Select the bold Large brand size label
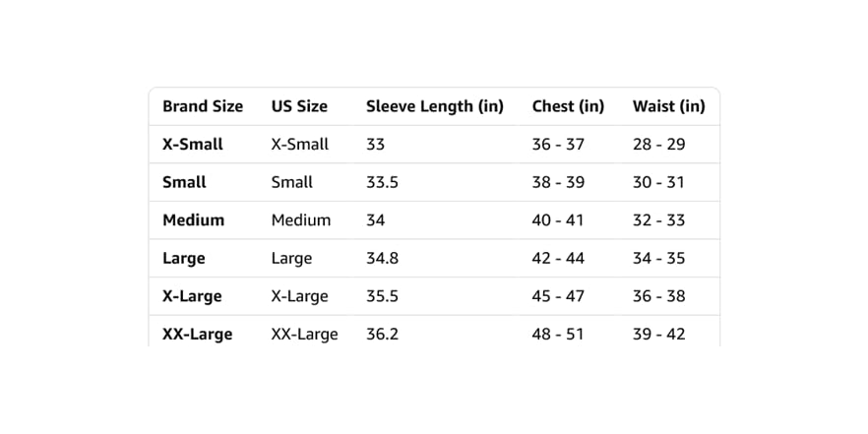This screenshot has width=868, height=434. [183, 259]
